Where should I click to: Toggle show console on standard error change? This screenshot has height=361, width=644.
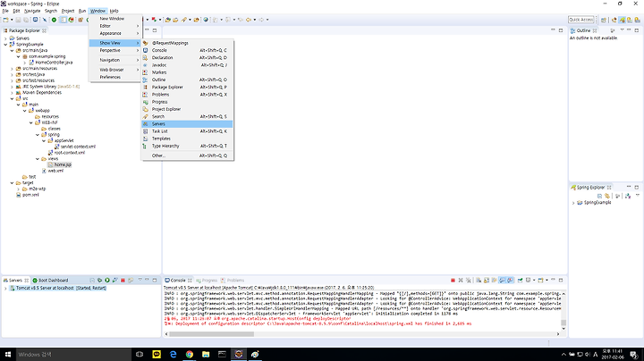click(510, 281)
